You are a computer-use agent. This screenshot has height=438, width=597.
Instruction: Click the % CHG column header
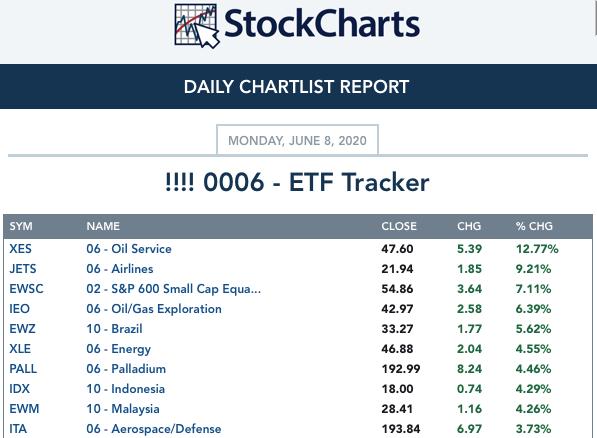click(534, 226)
